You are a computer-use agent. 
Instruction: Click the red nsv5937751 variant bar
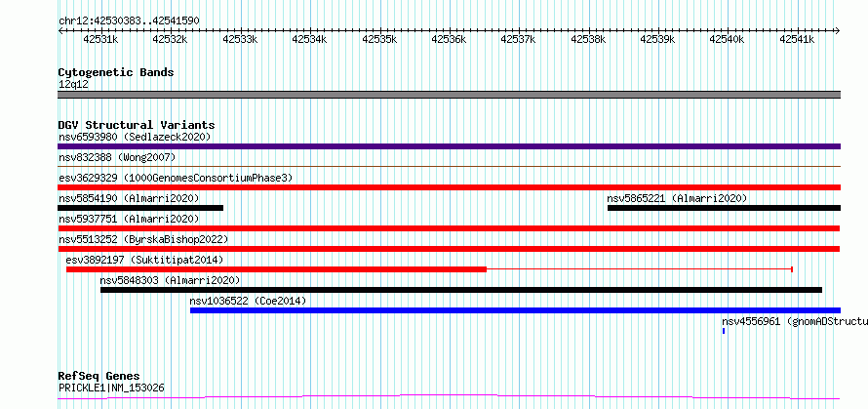pyautogui.click(x=449, y=228)
